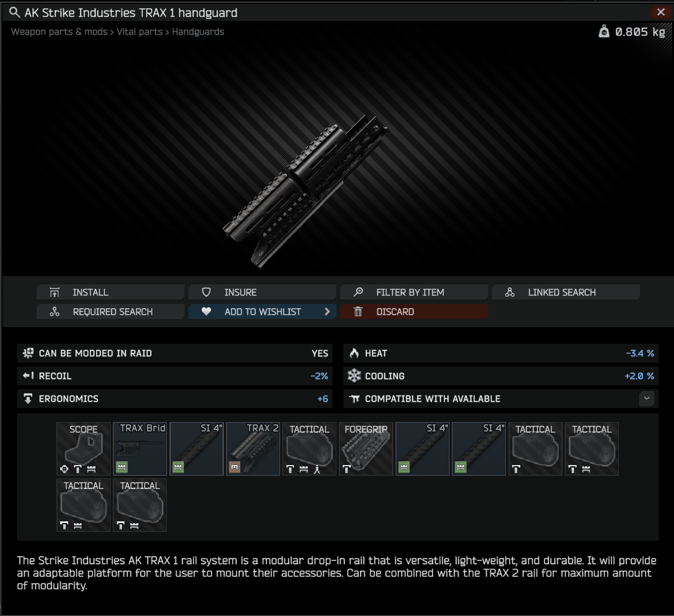Image resolution: width=674 pixels, height=616 pixels.
Task: Select the TRAX Brid slot item
Action: (140, 449)
